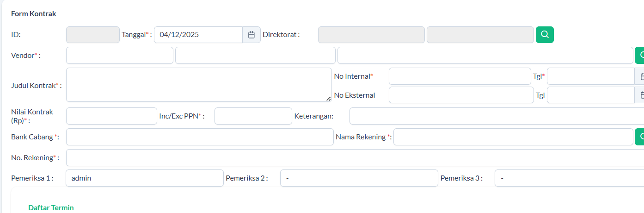
Task: Click the Daftar Termin heading
Action: pos(51,208)
